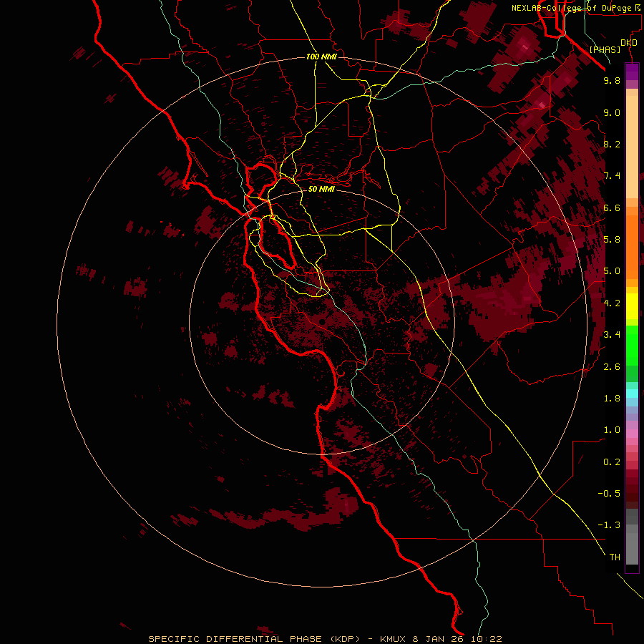This screenshot has width=644, height=644.
Task: Click the Specific Differential Phase KMUX caption
Action: (325, 639)
